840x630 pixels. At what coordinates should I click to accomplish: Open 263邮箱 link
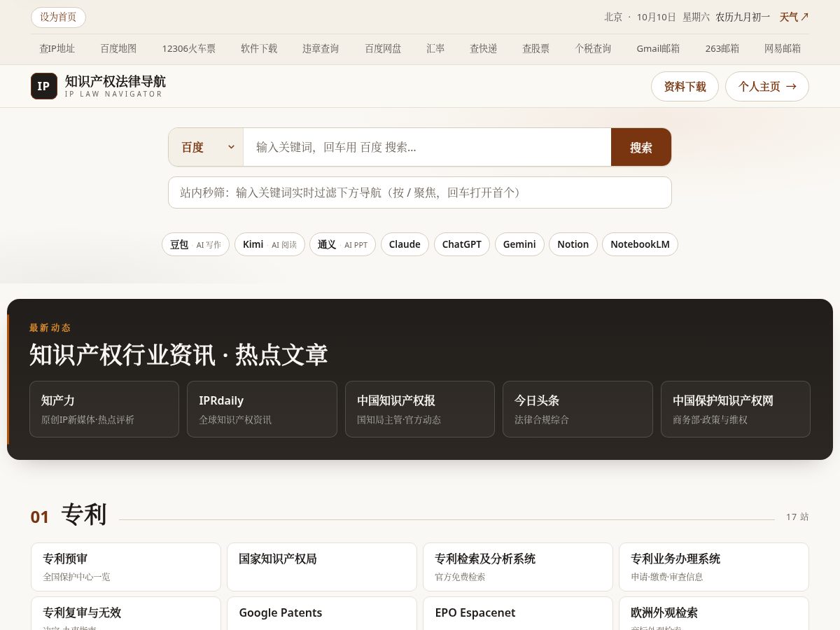tap(722, 48)
